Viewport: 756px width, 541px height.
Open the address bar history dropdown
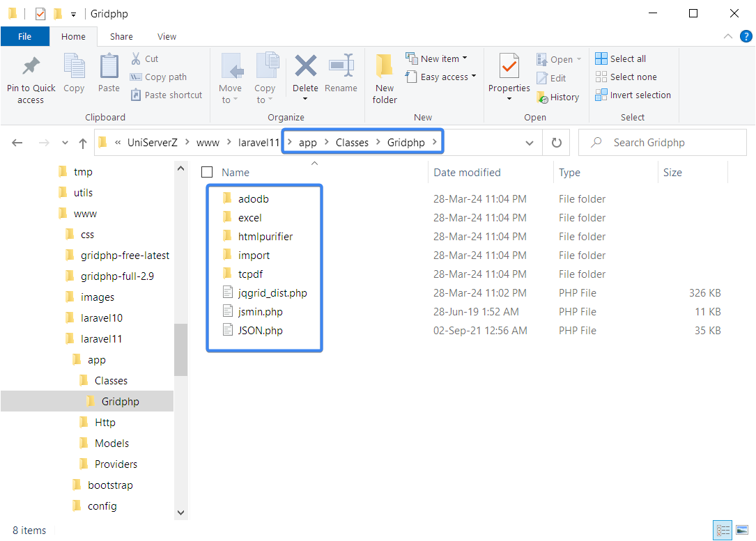(529, 143)
